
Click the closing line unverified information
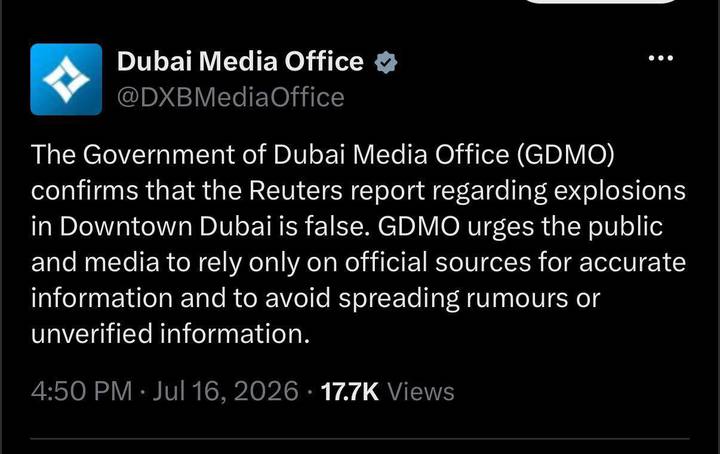pos(170,334)
